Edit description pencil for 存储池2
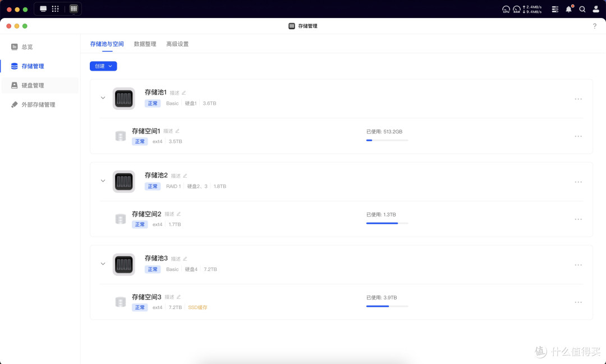Screen dimensions: 606x364 tap(185, 176)
